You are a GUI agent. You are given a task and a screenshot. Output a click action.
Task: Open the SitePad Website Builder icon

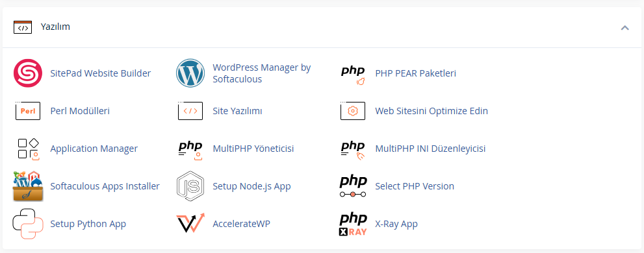click(x=27, y=73)
